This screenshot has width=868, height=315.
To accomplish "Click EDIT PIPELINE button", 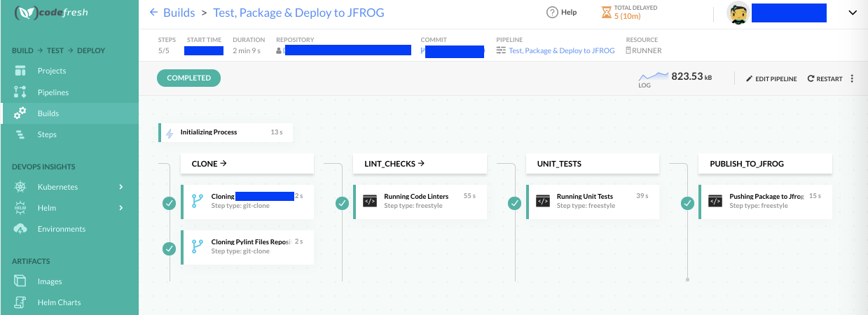I will [771, 79].
